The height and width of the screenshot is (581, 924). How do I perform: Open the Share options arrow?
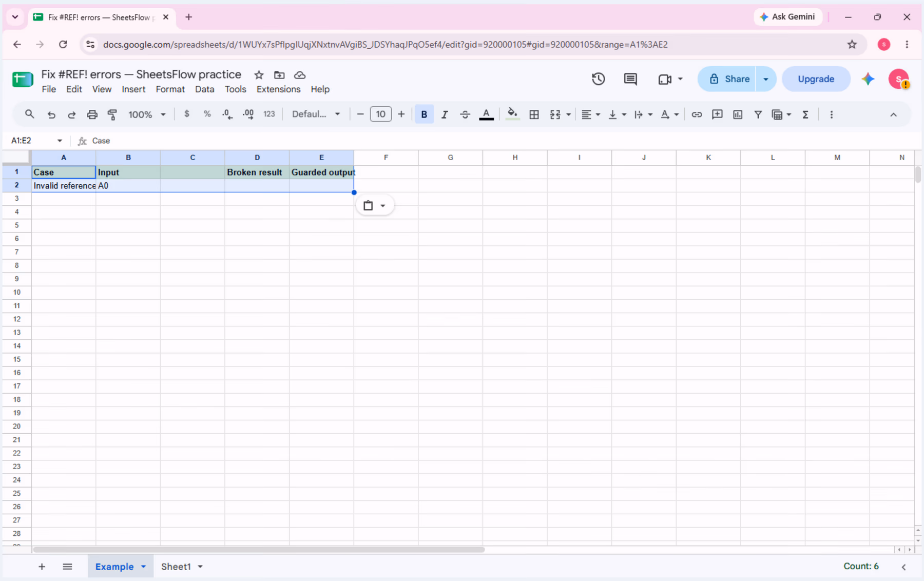click(x=765, y=79)
